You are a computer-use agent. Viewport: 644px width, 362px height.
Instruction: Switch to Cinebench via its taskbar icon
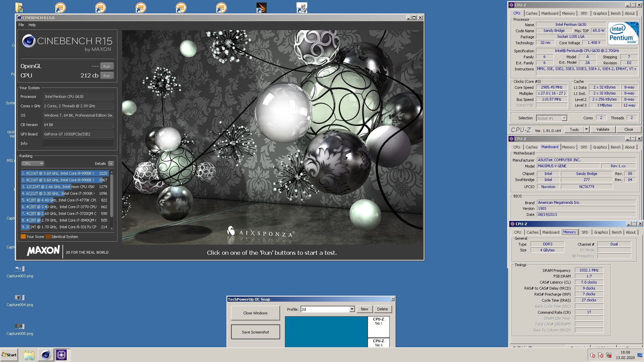[46, 355]
